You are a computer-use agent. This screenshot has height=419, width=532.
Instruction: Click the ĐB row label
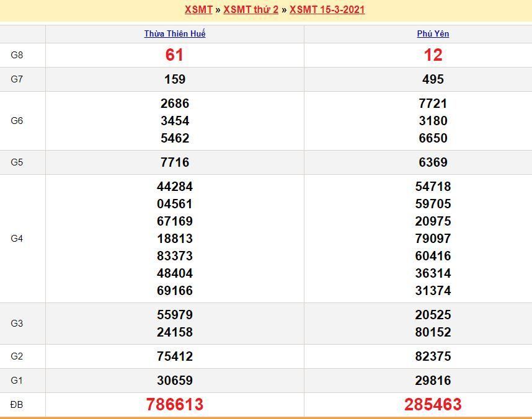pyautogui.click(x=17, y=404)
